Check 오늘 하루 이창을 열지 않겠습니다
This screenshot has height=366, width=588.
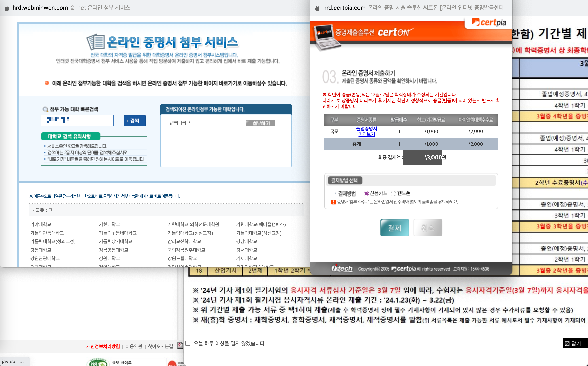(x=188, y=343)
